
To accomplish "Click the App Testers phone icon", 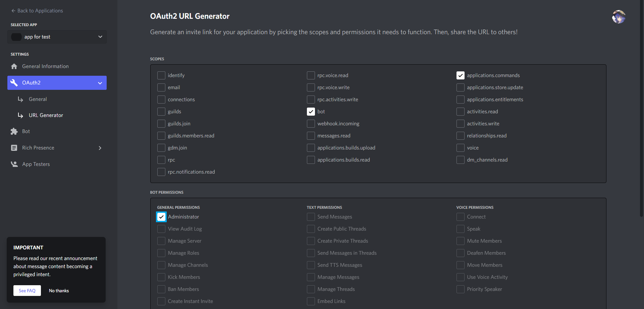I will point(14,164).
